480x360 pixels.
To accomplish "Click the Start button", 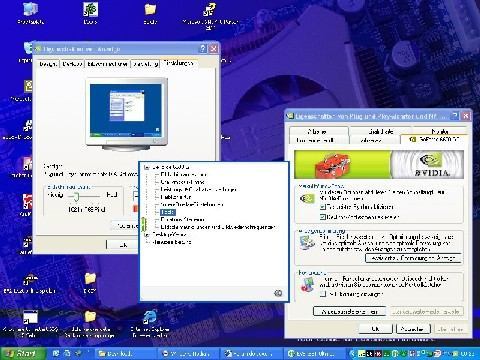I will (x=23, y=353).
